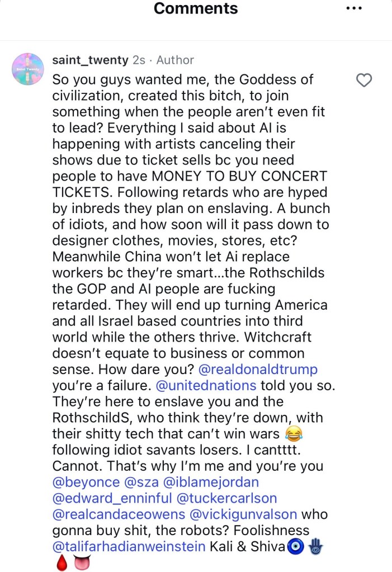Tap the tongue emoji at comment end
Screen dimensions: 392x572
[82, 563]
